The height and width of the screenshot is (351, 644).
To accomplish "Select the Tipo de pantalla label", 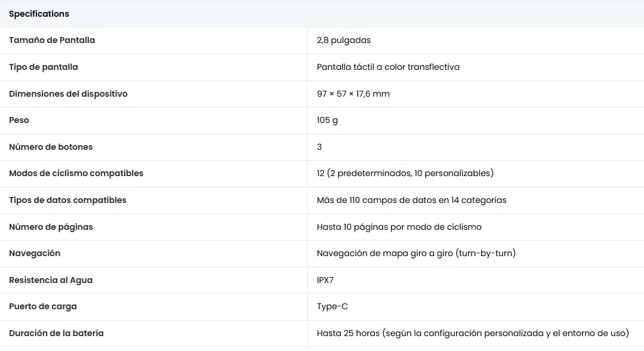I will point(44,67).
